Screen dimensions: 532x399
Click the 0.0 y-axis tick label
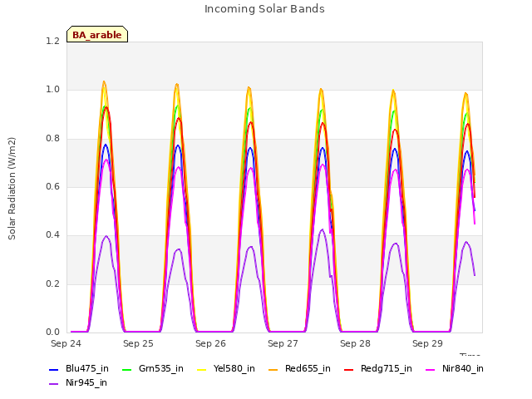[x=53, y=332]
